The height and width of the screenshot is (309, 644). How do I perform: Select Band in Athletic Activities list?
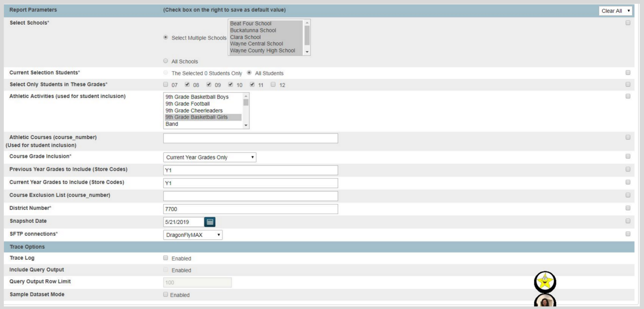[172, 124]
